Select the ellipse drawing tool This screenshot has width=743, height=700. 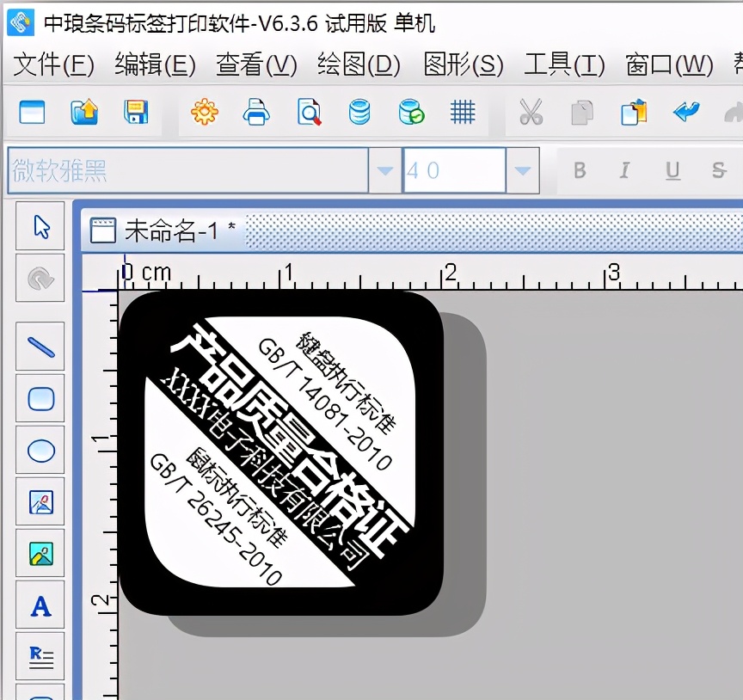point(40,451)
